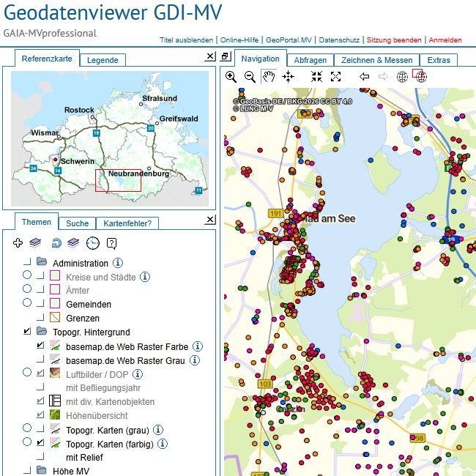Click the outward arrows zoom icon
The image size is (476, 476).
[x=335, y=76]
